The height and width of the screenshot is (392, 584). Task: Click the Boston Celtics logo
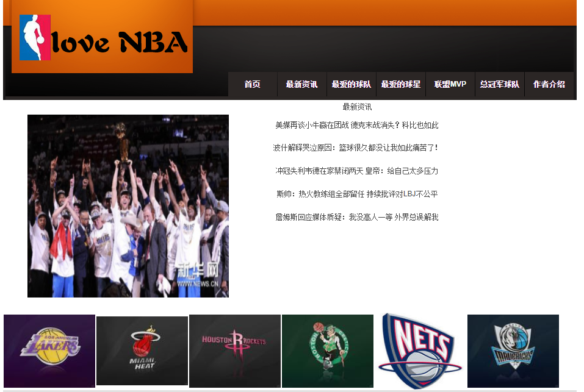[328, 351]
